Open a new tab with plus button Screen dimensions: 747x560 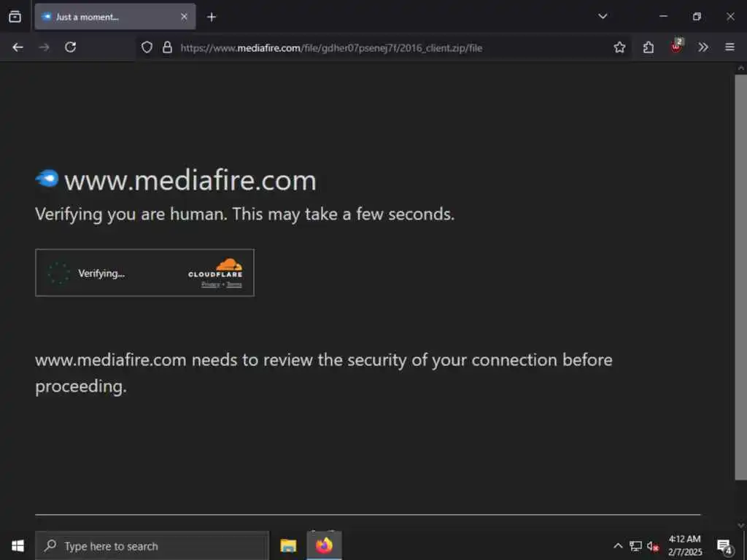click(x=212, y=17)
